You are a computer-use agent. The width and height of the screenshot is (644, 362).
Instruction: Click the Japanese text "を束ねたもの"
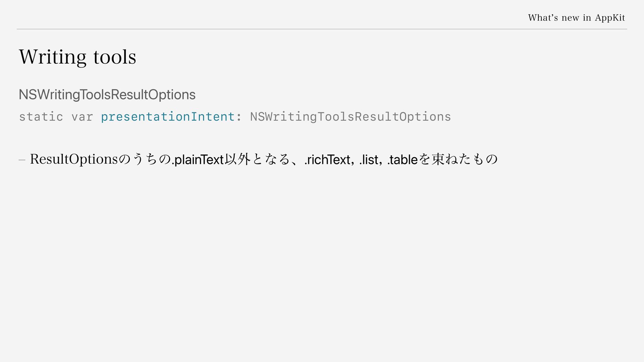[458, 159]
